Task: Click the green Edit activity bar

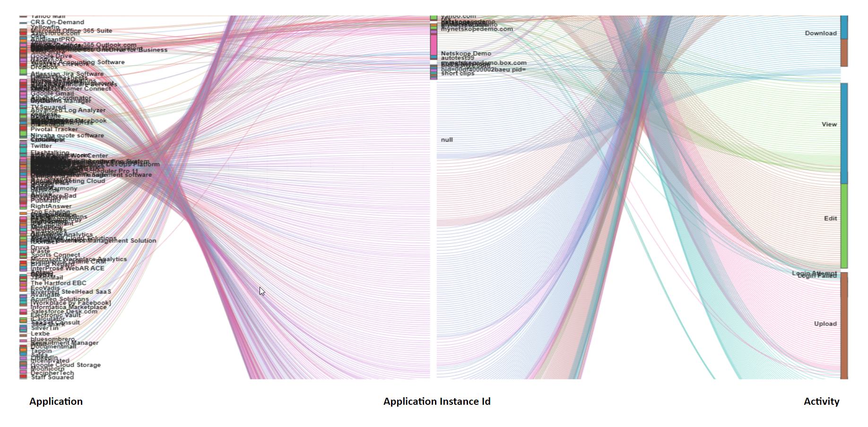Action: tap(844, 226)
